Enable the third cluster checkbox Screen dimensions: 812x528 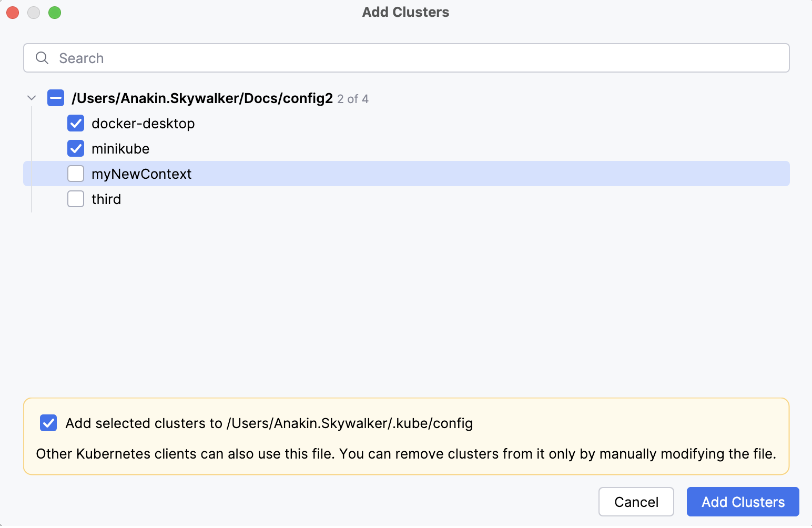point(76,199)
